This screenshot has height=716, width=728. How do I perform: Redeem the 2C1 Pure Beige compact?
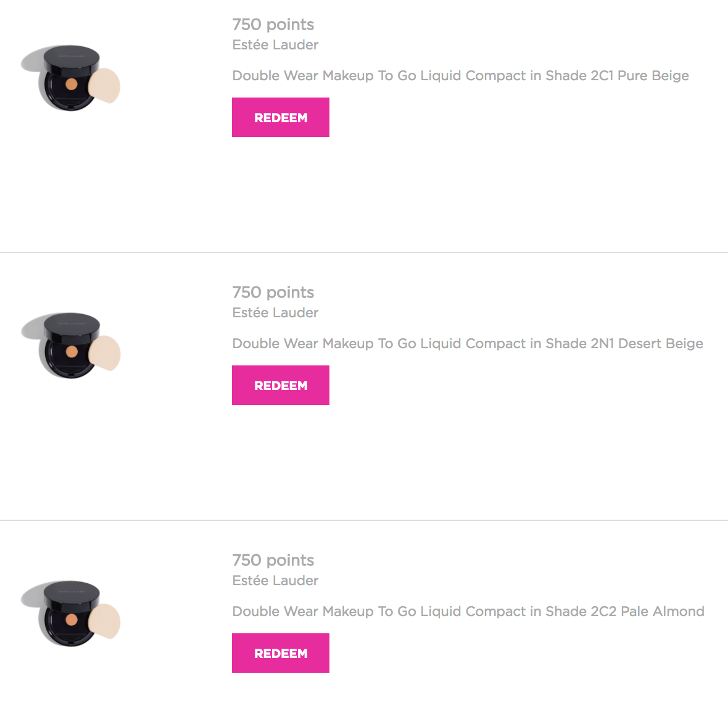pos(280,117)
